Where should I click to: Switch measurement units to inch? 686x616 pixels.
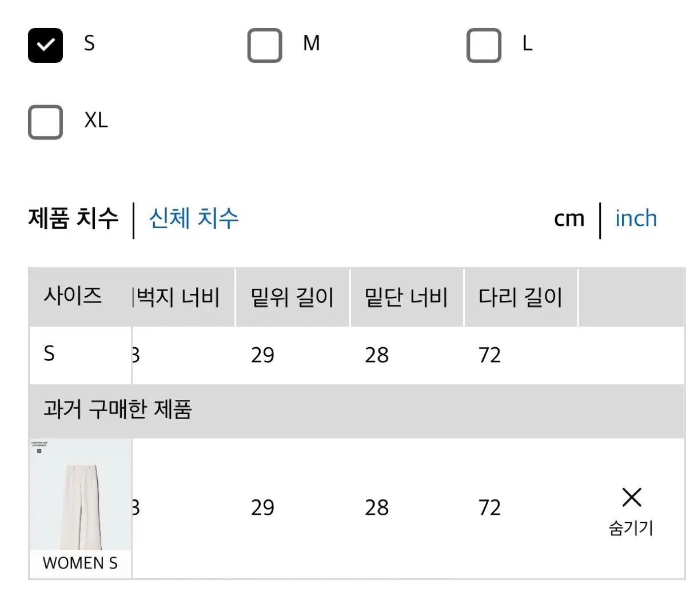point(636,218)
